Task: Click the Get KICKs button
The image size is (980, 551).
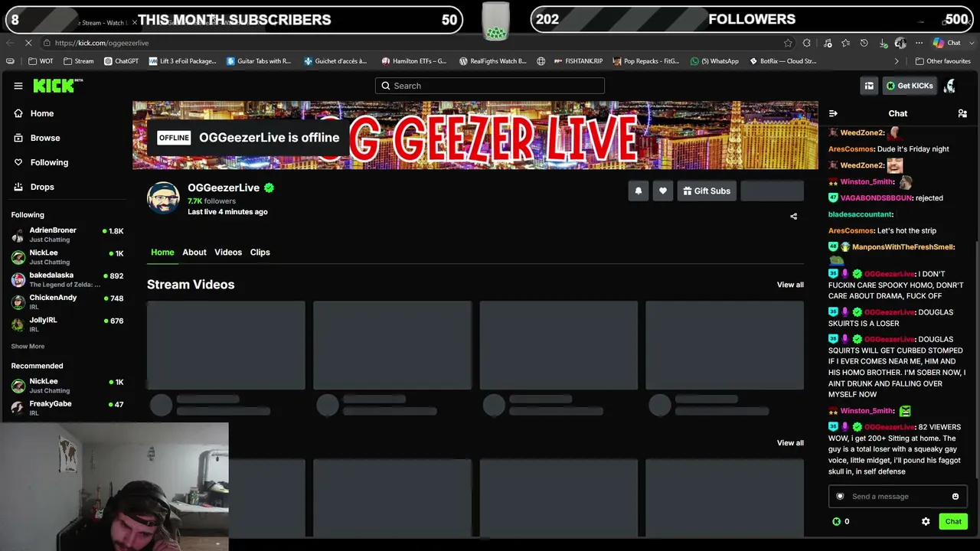Action: tap(910, 86)
